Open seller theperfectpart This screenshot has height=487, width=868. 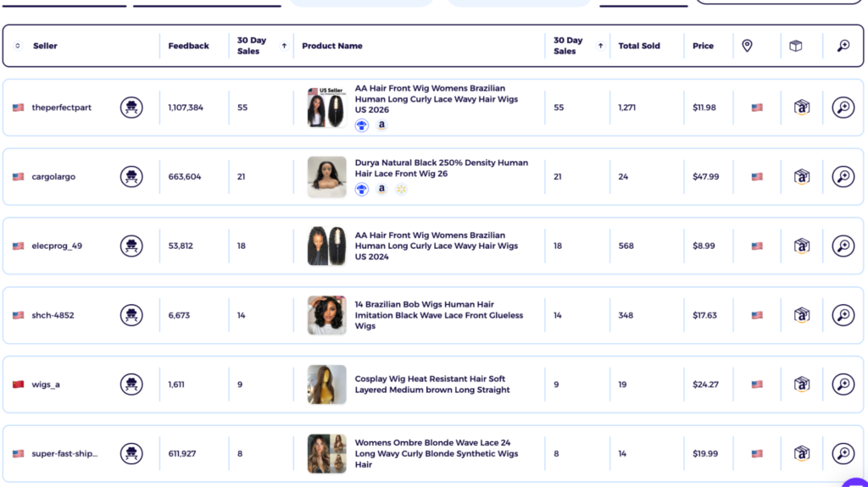[61, 108]
